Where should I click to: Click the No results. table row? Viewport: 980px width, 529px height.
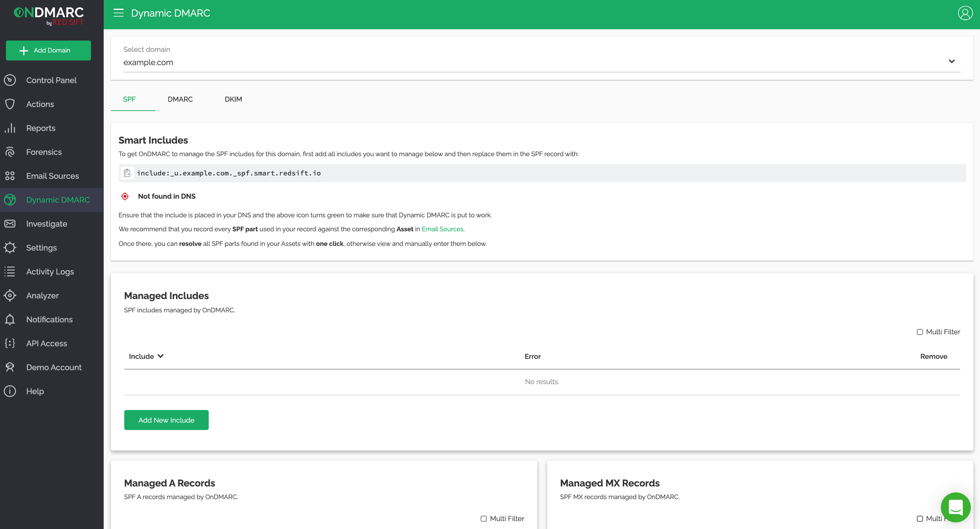542,382
